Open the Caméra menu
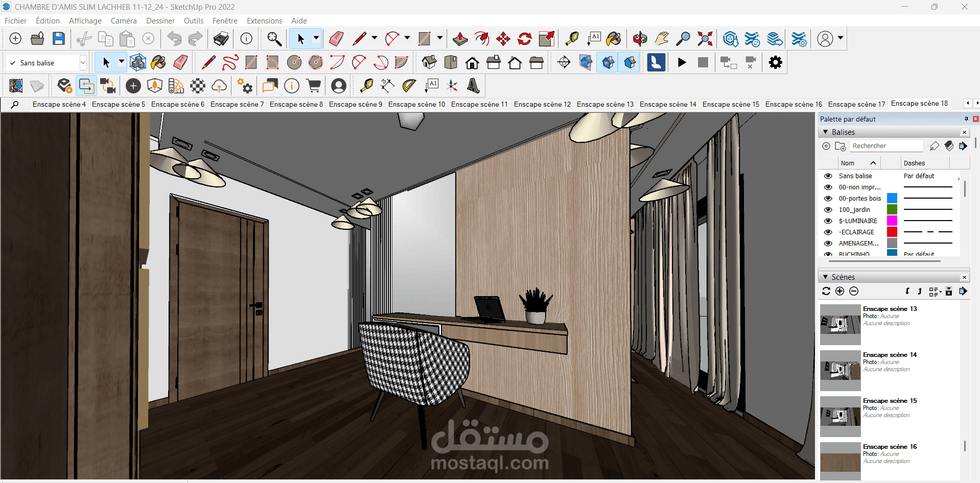Viewport: 980px width, 483px height. point(124,21)
